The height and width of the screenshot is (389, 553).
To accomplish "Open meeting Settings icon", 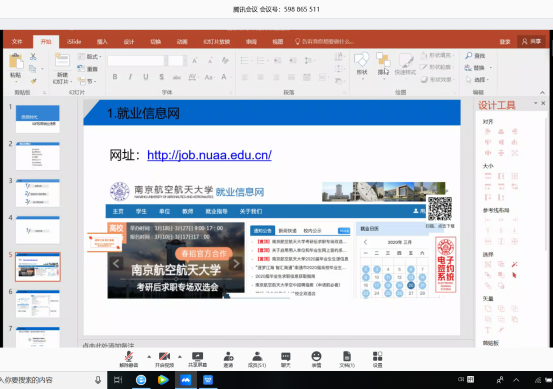I will coord(377,359).
